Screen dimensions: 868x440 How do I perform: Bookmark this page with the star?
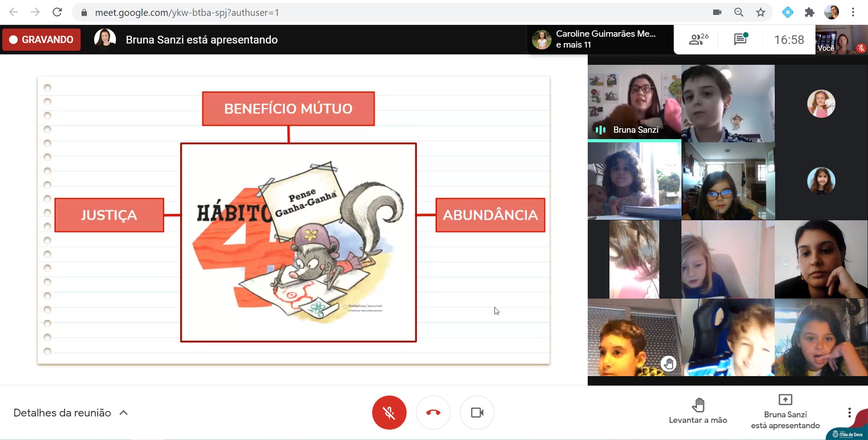coord(761,12)
